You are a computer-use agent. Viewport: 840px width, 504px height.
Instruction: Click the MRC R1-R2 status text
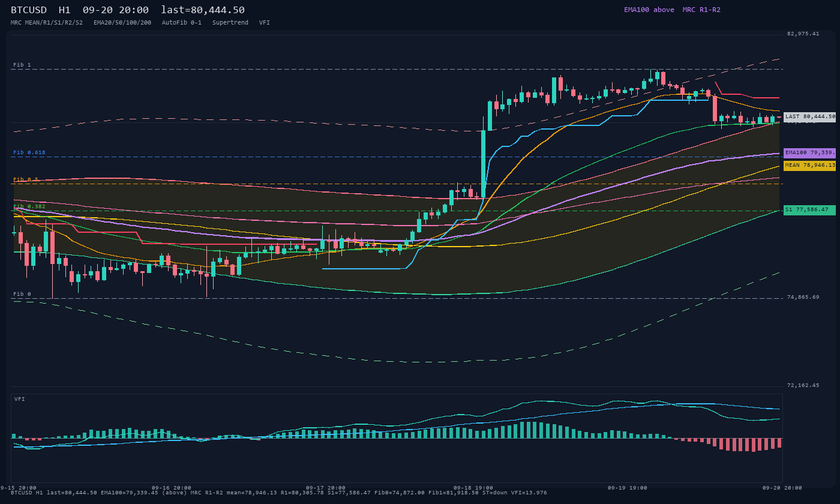coord(701,10)
